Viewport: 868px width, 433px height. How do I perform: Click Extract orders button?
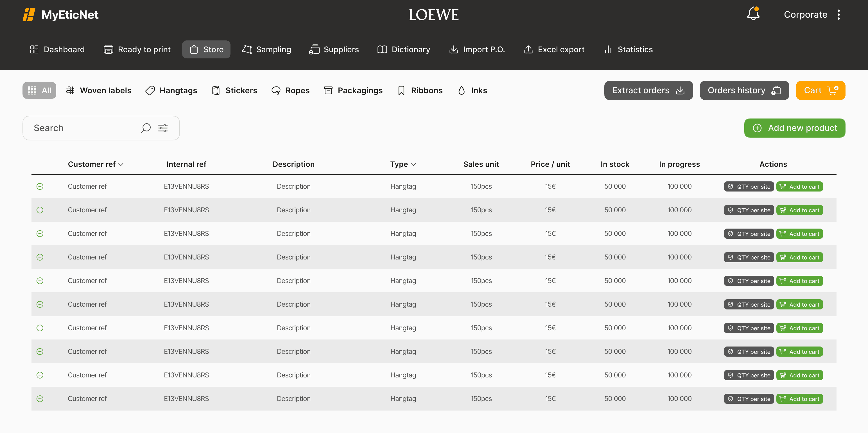tap(648, 90)
